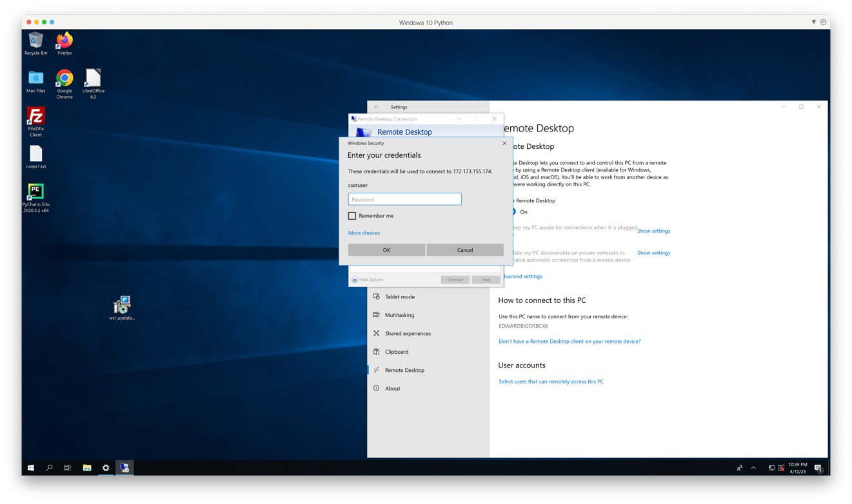Minimize the Remote Desktop Connection window

click(x=459, y=119)
